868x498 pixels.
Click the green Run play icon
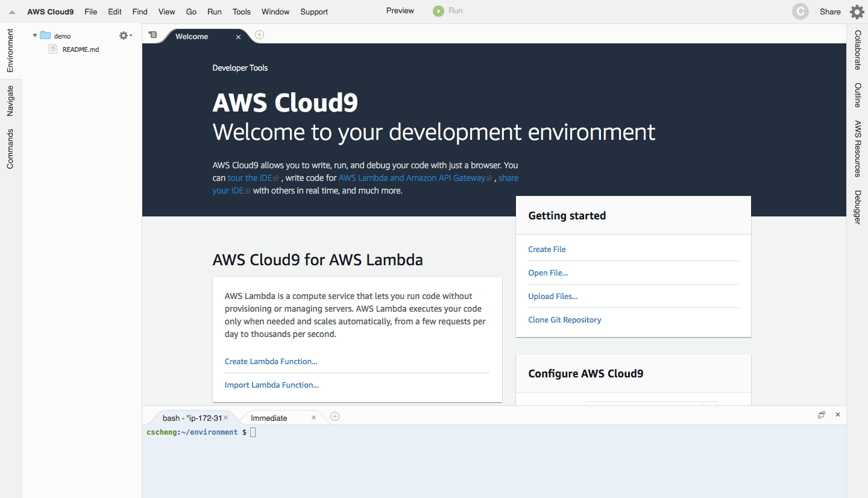(x=439, y=10)
